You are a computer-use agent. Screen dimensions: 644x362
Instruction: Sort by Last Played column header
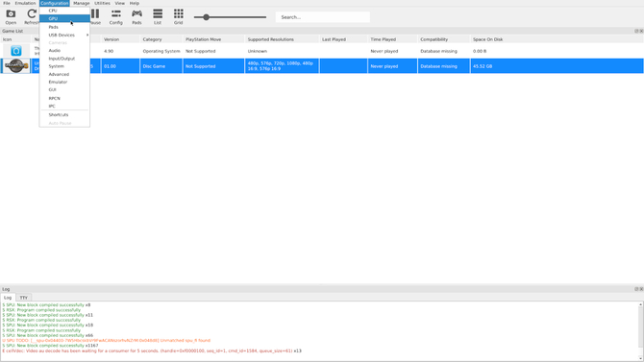(x=343, y=39)
